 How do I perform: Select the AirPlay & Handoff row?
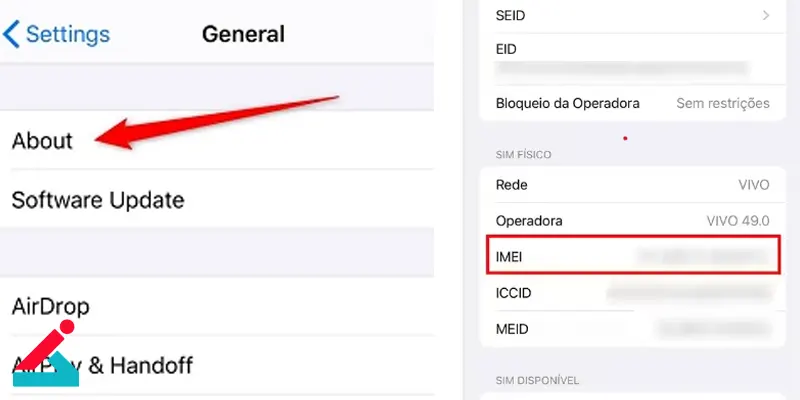tap(217, 365)
